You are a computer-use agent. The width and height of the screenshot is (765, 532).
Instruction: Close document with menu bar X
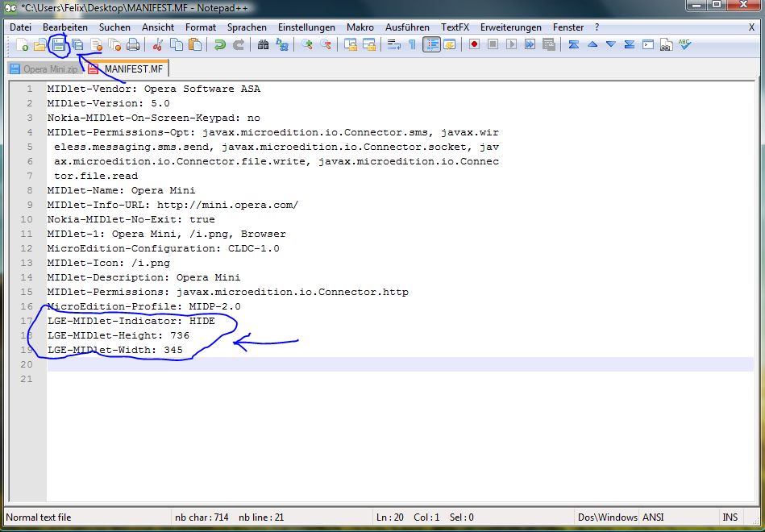pos(751,27)
